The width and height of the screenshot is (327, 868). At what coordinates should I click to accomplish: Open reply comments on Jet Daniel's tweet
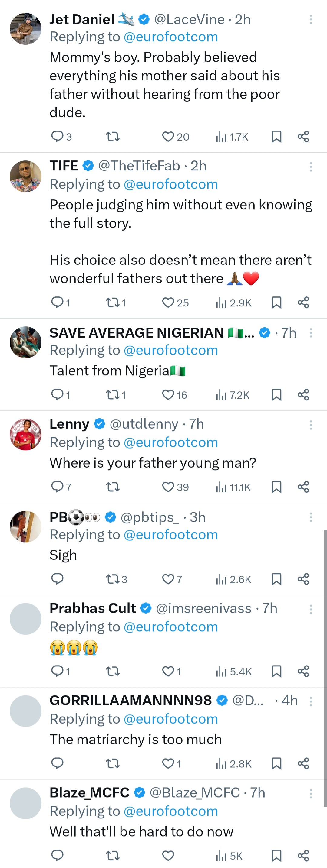click(57, 137)
